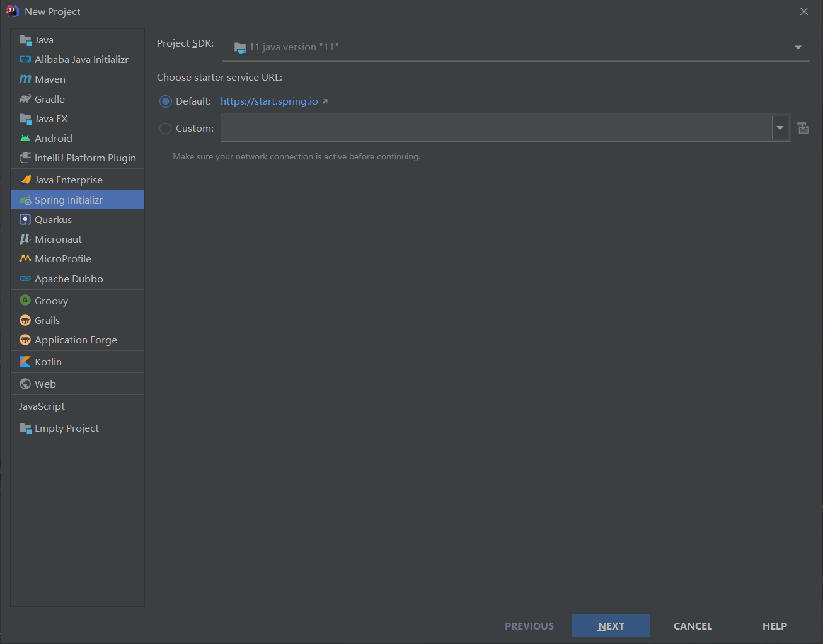
Task: Click the Java FX folder icon
Action: [25, 119]
